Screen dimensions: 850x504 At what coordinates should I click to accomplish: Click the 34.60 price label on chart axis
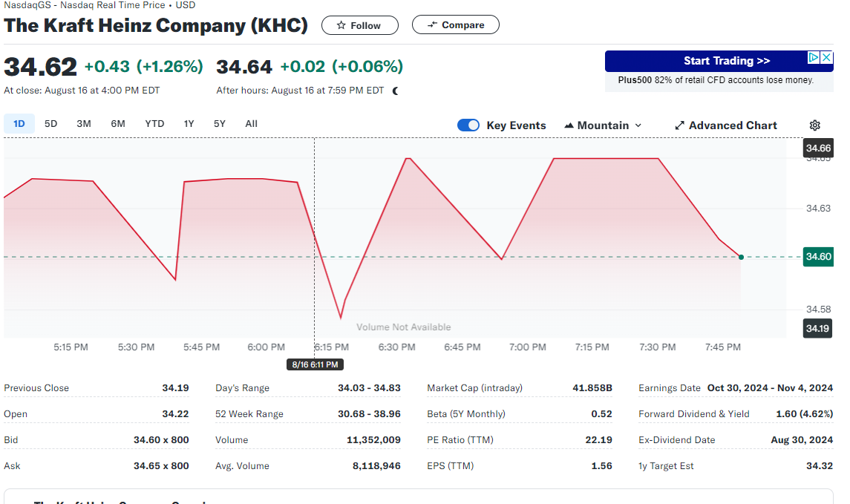tap(817, 257)
